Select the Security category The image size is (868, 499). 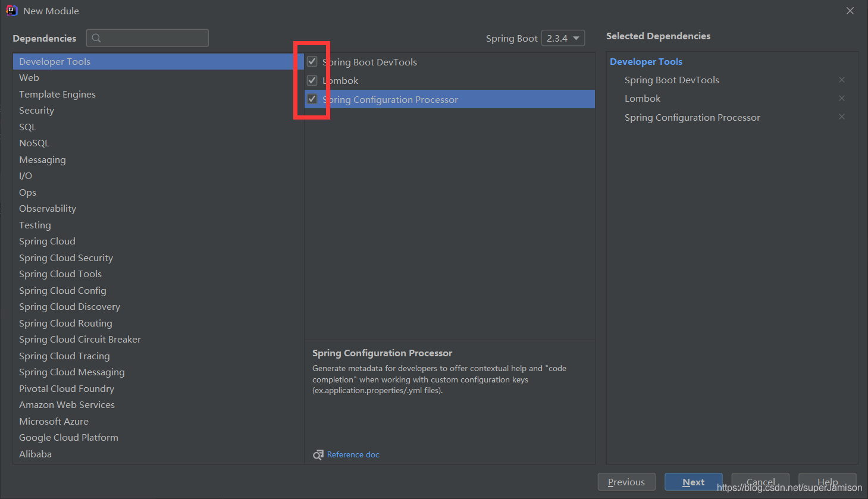[x=158, y=111]
